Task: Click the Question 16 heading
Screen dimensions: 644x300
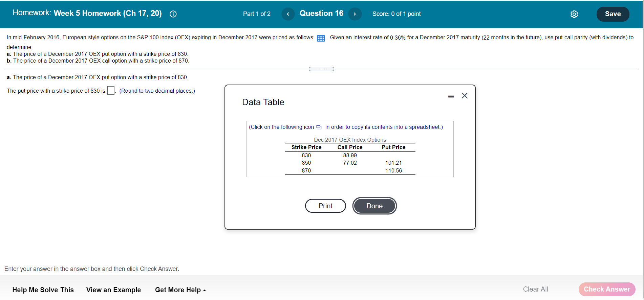Action: [321, 13]
